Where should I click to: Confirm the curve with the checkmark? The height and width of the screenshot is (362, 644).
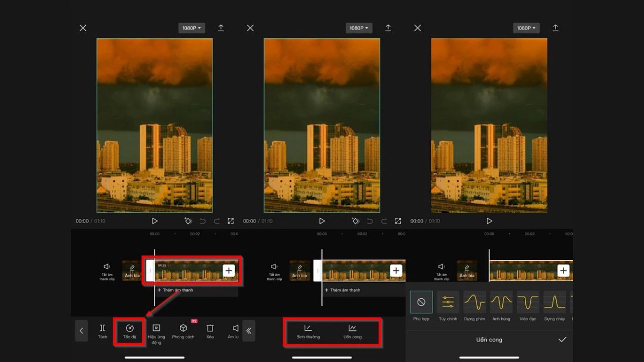click(562, 339)
